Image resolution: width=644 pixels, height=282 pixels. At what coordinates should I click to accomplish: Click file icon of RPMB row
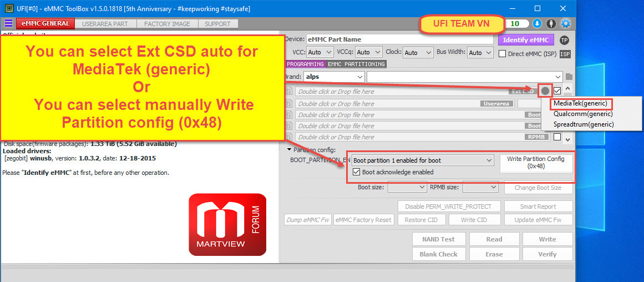(289, 137)
